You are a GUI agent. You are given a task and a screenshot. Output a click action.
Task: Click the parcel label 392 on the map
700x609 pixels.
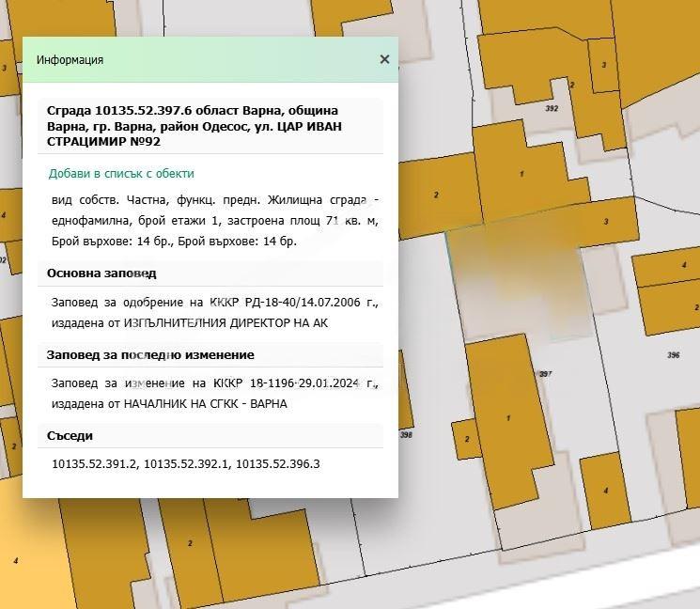pos(552,108)
